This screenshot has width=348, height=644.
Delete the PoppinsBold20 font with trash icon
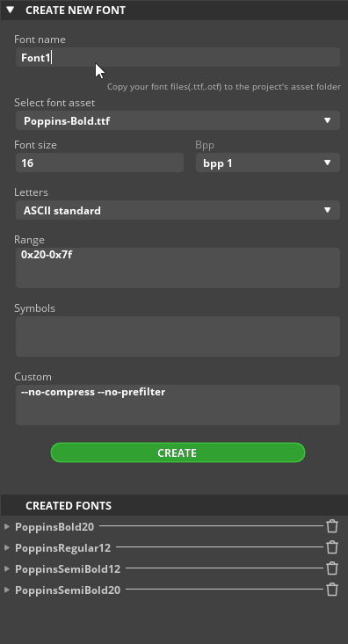coord(332,526)
